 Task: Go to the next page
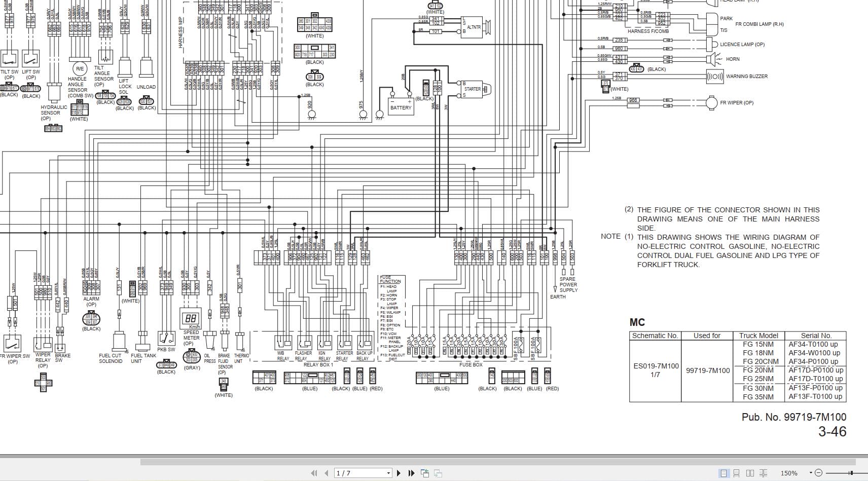point(399,473)
